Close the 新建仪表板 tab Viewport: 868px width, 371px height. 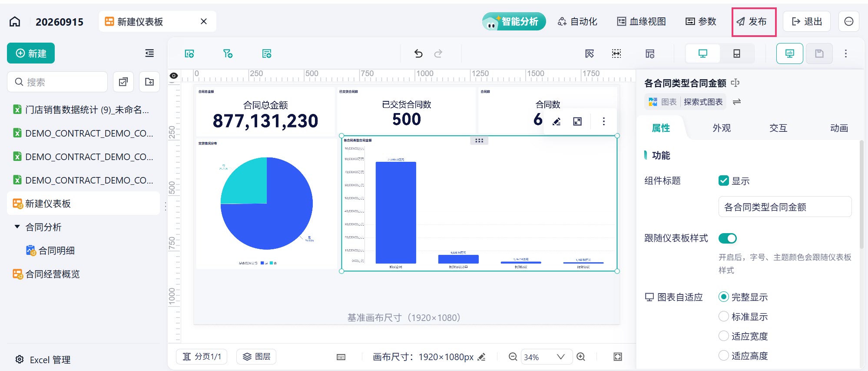pos(203,21)
